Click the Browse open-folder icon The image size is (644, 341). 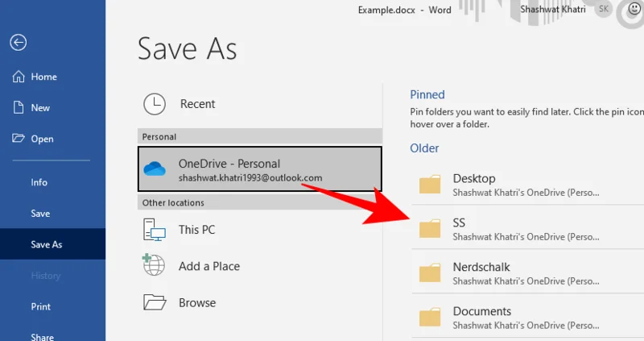click(155, 302)
